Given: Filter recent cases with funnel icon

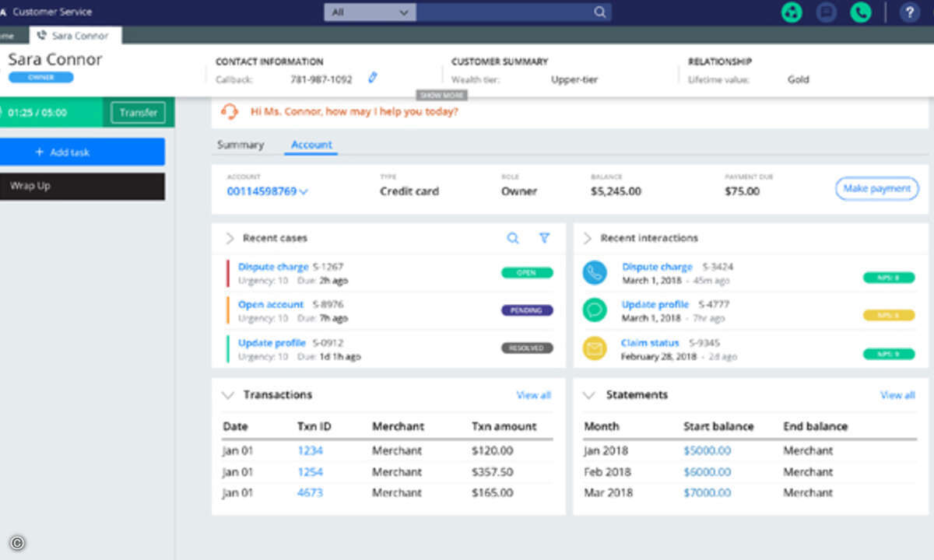Looking at the screenshot, I should click(x=545, y=238).
